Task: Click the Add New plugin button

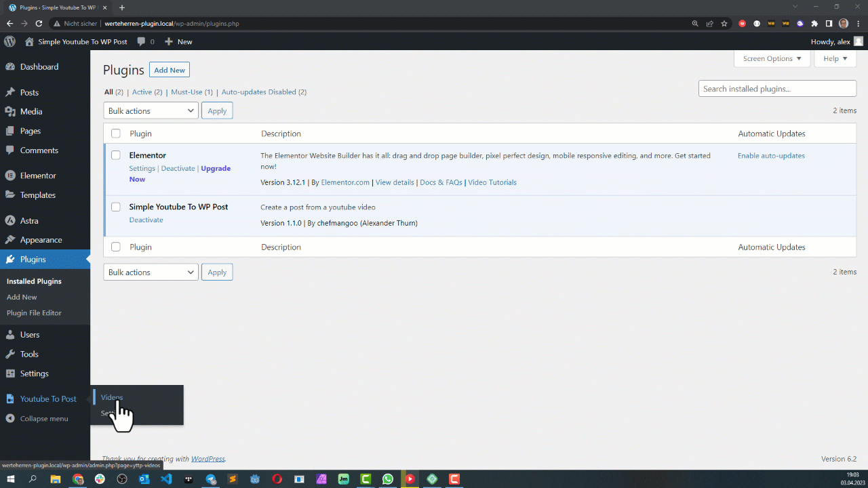Action: pos(170,70)
